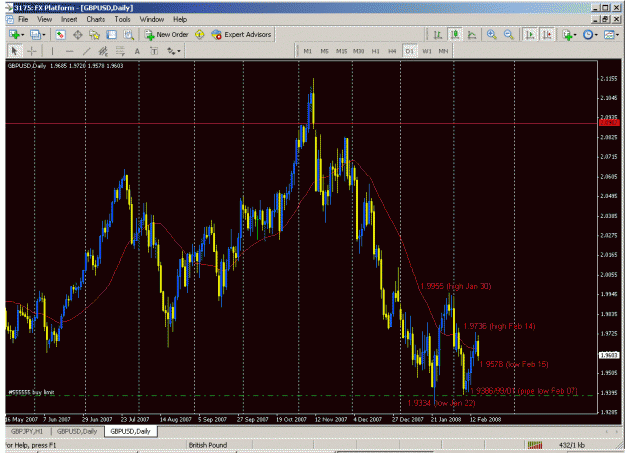The image size is (625, 453).
Task: Open the Strategy Tester icon
Action: pos(128,35)
